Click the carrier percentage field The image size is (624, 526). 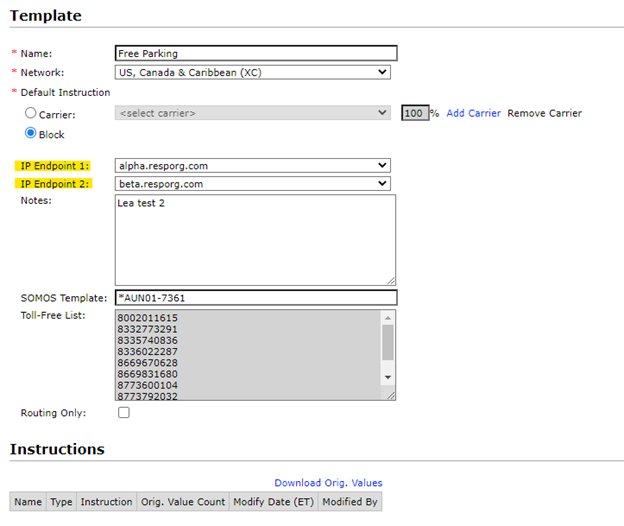(414, 113)
